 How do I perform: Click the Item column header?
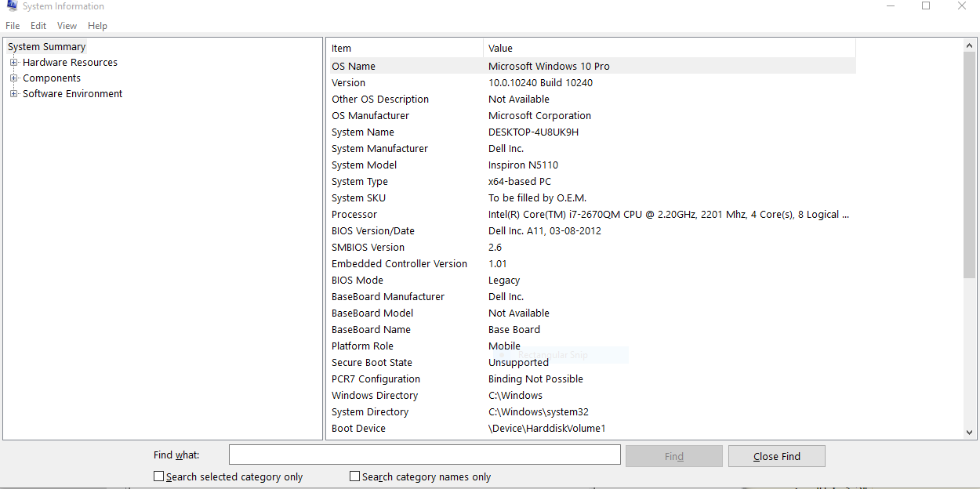405,49
